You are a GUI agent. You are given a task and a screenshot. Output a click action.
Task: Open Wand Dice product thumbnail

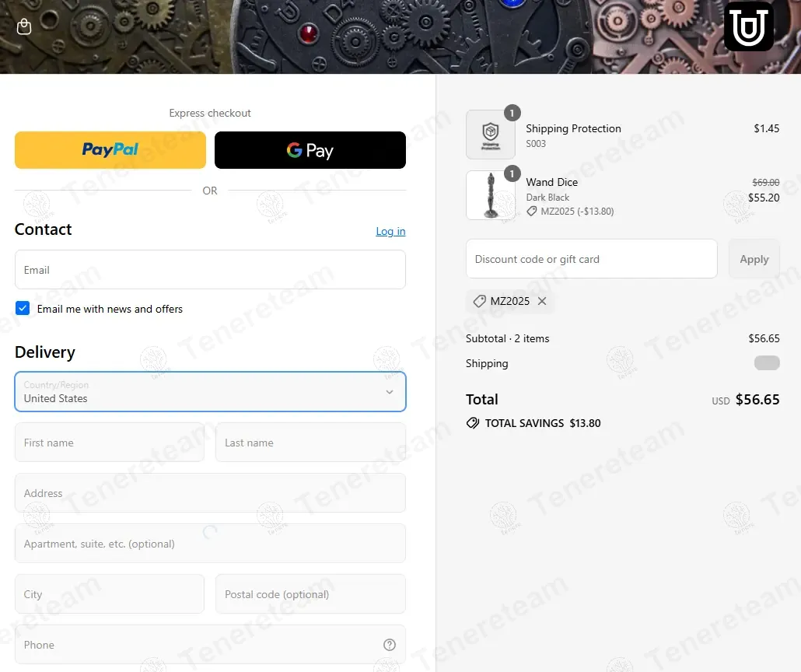pyautogui.click(x=491, y=195)
